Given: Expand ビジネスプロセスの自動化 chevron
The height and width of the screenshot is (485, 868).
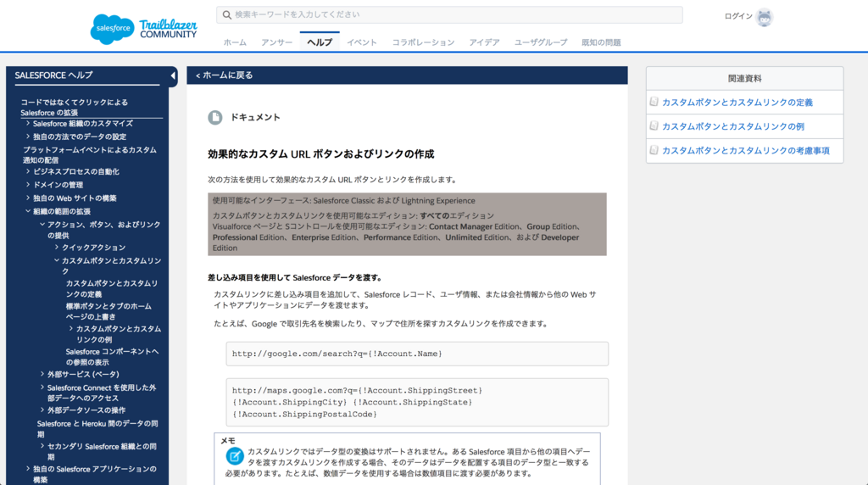Looking at the screenshot, I should pyautogui.click(x=28, y=171).
